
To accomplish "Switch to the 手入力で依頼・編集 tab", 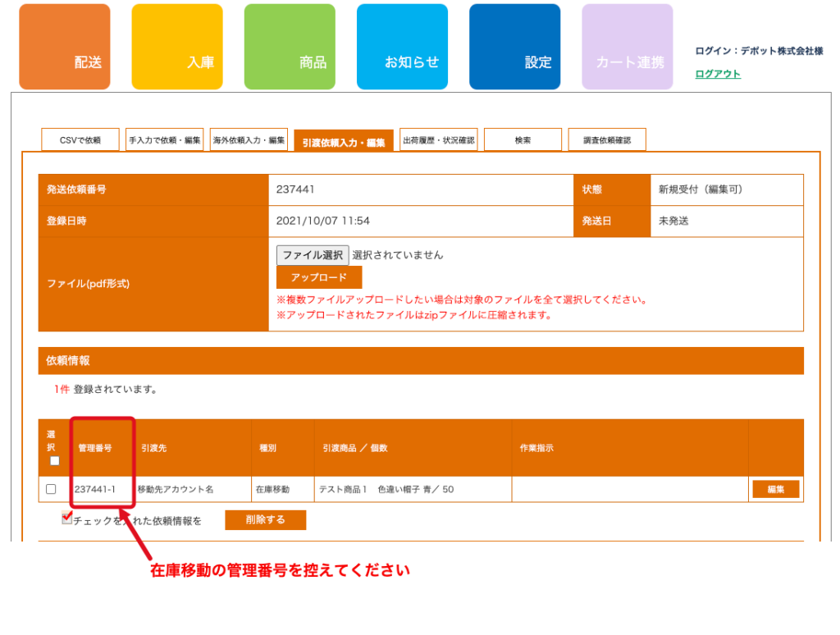I will pos(165,140).
